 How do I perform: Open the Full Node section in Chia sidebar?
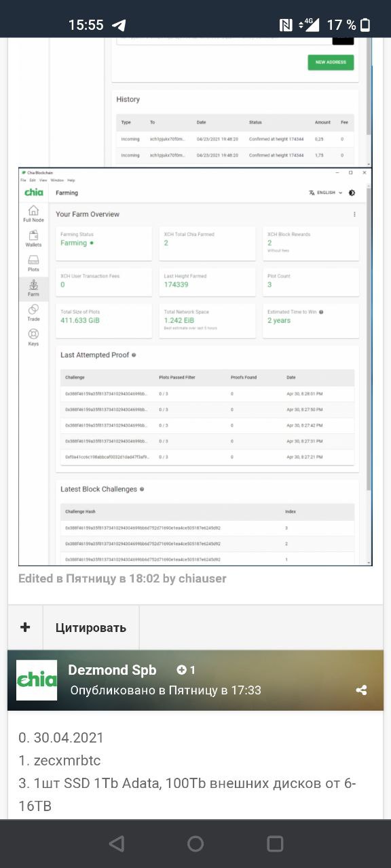point(33,214)
